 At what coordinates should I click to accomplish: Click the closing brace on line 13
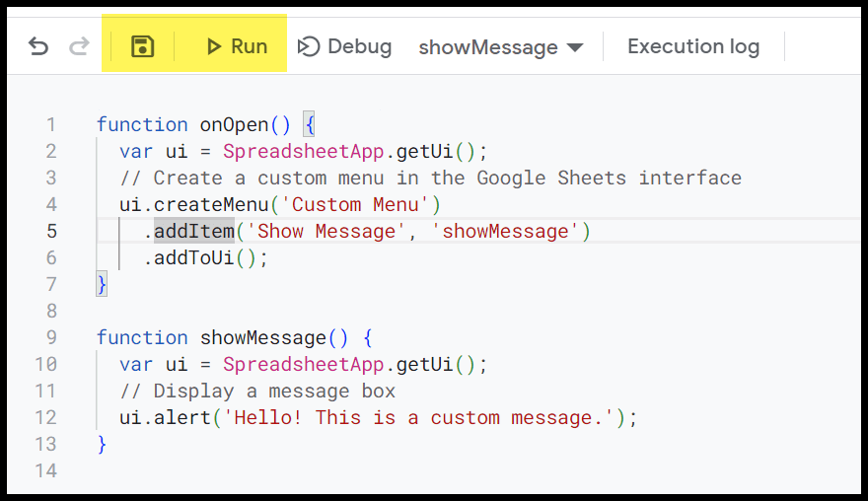102,444
